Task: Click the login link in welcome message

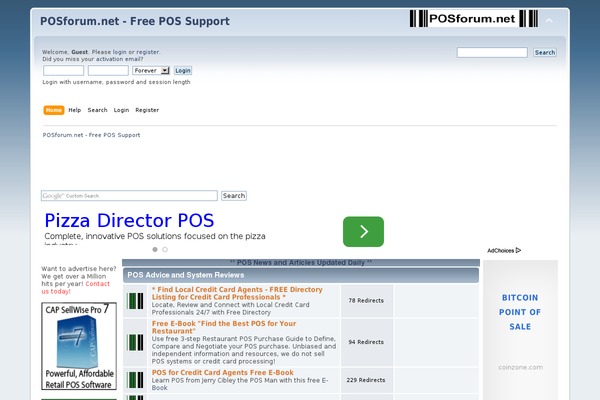Action: (x=119, y=52)
